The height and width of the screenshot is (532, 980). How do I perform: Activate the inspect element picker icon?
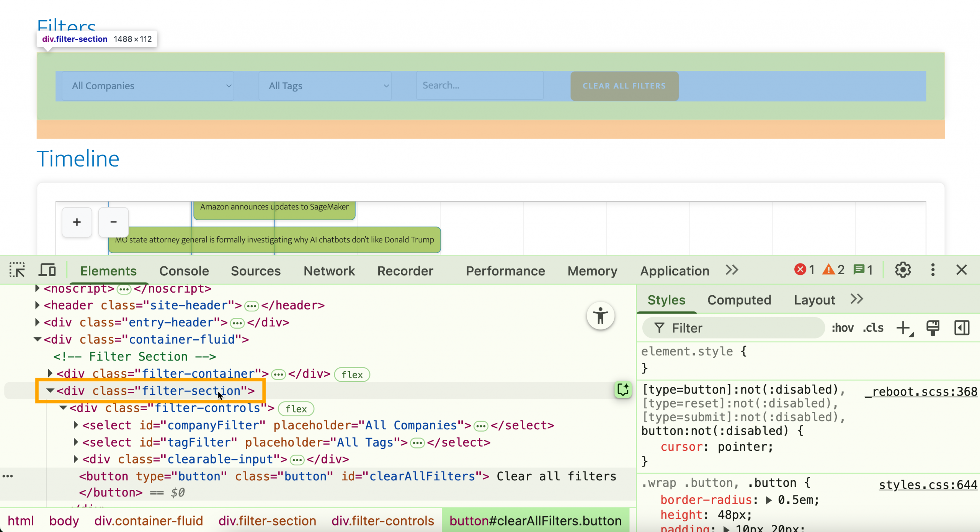(17, 270)
